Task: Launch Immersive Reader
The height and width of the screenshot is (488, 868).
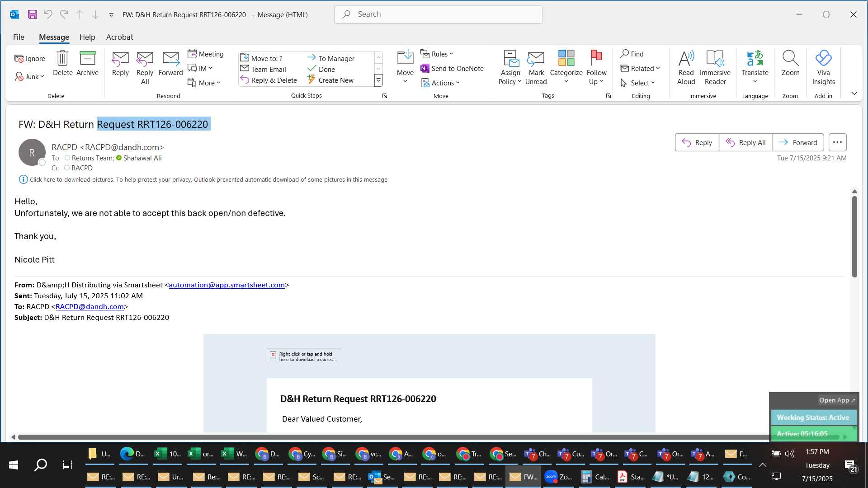Action: (715, 68)
